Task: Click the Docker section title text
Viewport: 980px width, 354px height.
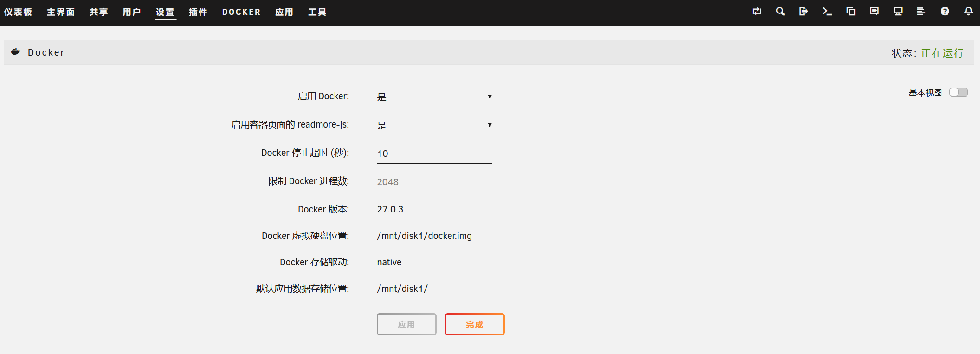Action: [x=46, y=52]
